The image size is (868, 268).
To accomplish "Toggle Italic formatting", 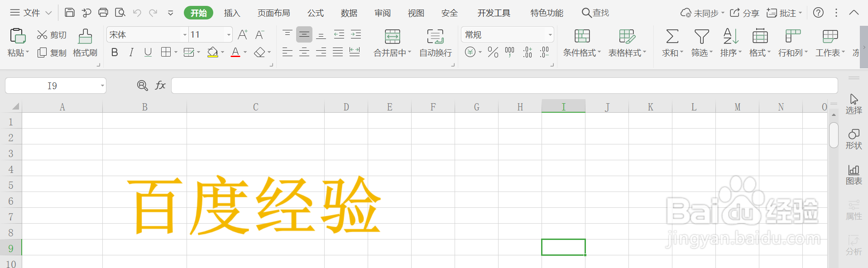I will 131,53.
